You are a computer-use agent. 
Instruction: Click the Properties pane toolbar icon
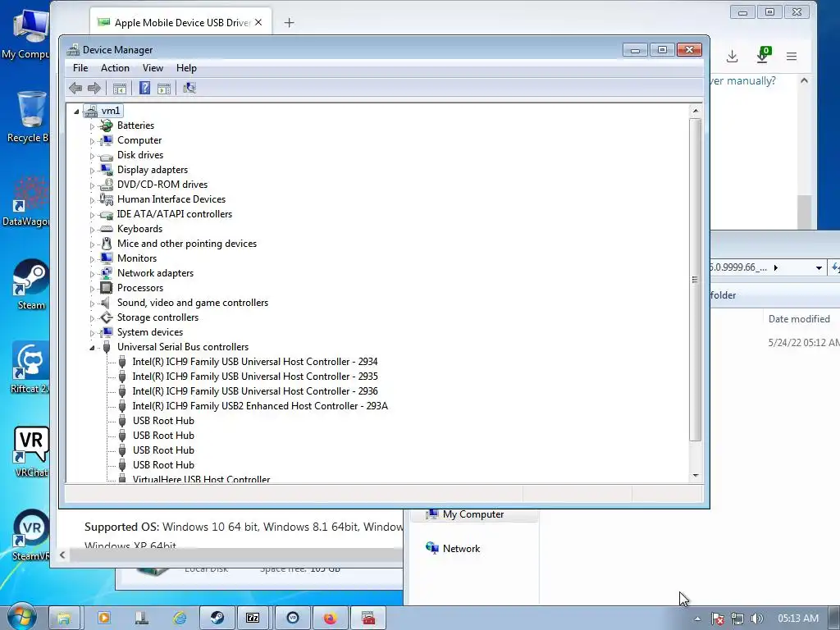pyautogui.click(x=164, y=89)
